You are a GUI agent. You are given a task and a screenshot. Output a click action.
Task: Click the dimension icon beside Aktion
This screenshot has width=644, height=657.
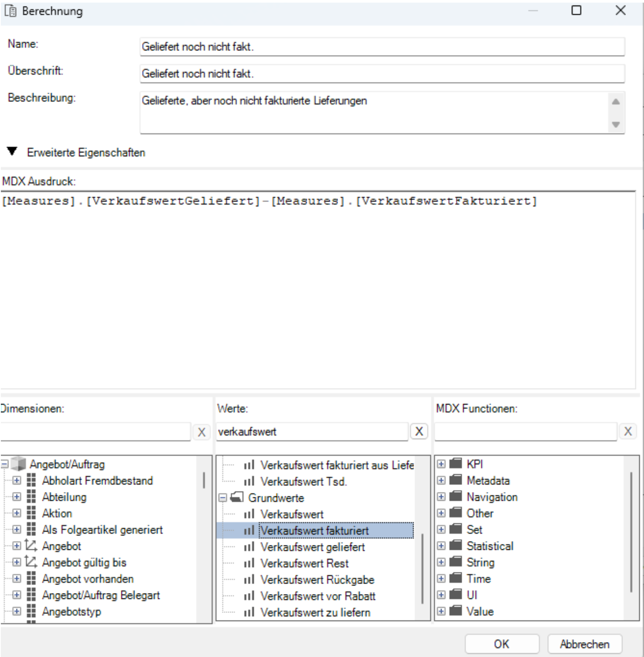[x=31, y=513]
